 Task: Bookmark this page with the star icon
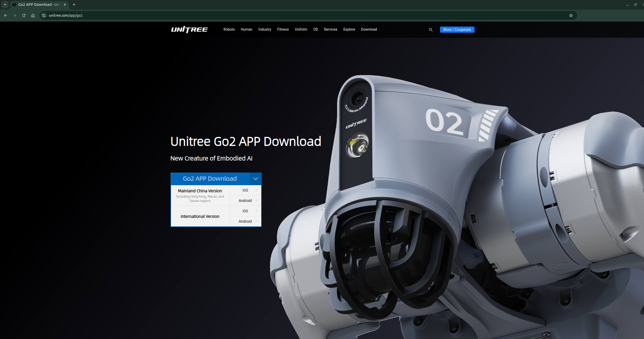point(571,15)
